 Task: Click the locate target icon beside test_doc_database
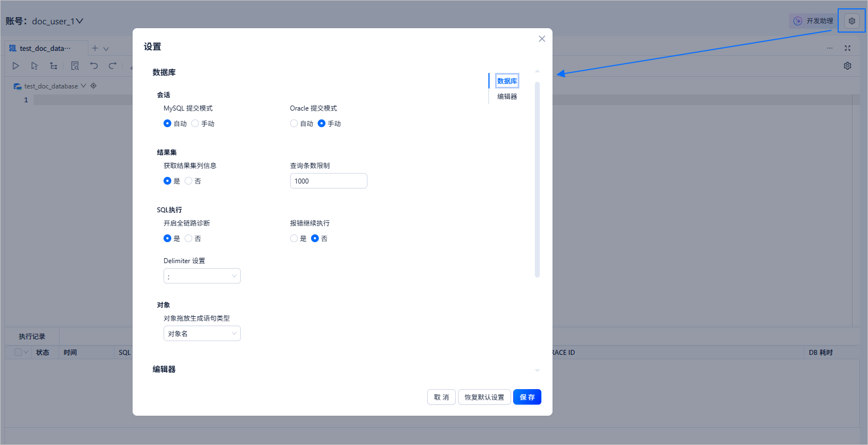click(93, 86)
